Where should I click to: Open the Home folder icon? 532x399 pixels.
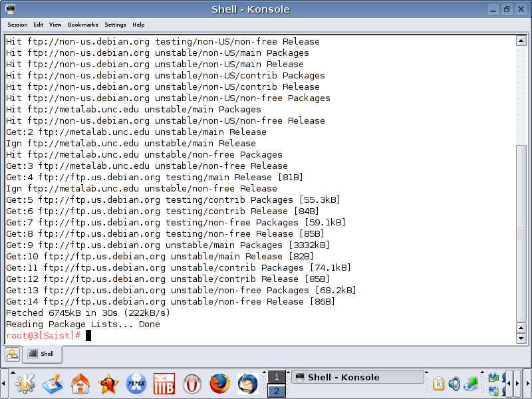[x=80, y=384]
